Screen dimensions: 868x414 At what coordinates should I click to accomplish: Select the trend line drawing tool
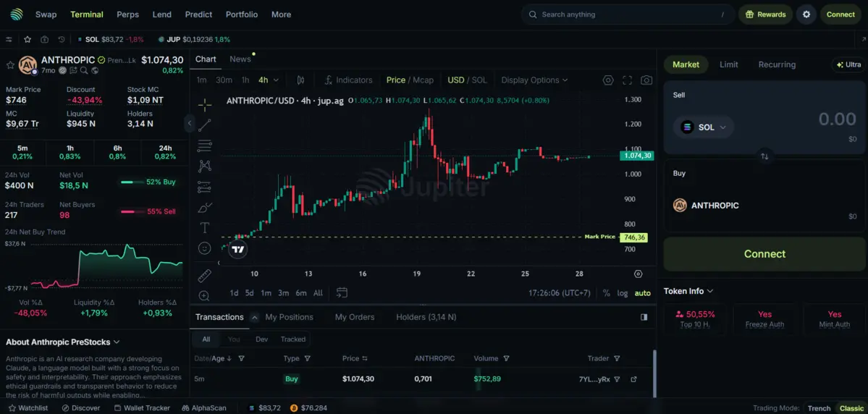tap(205, 125)
